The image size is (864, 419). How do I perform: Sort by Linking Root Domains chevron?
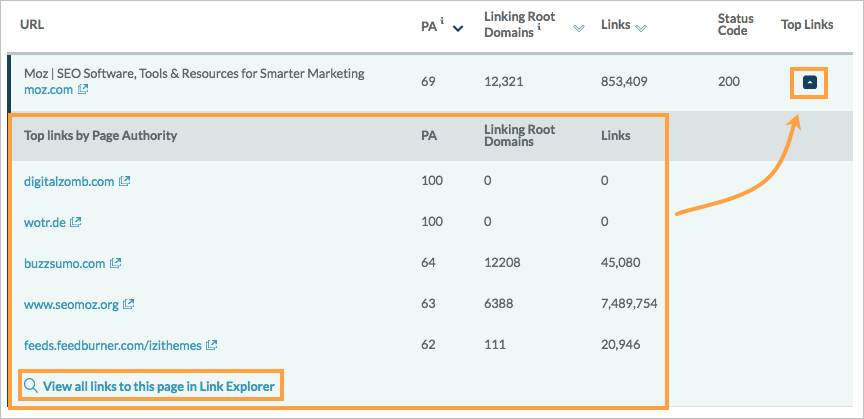pyautogui.click(x=579, y=29)
